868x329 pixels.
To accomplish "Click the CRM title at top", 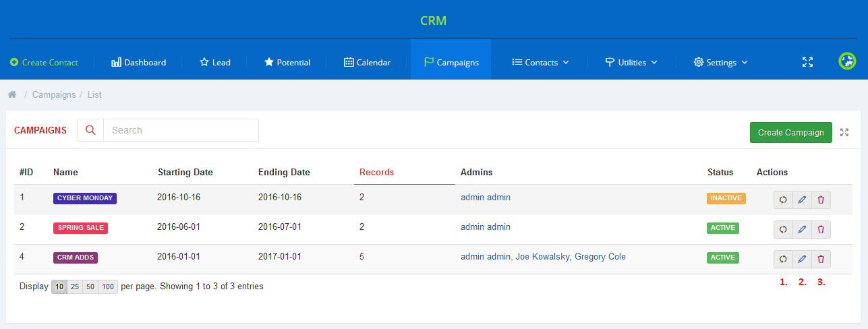I will coord(433,21).
